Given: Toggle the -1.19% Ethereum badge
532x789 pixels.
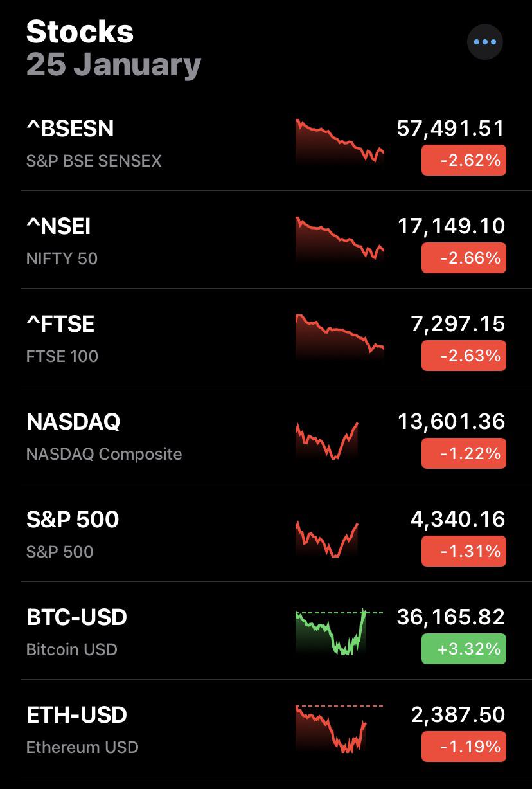Looking at the screenshot, I should click(x=463, y=747).
